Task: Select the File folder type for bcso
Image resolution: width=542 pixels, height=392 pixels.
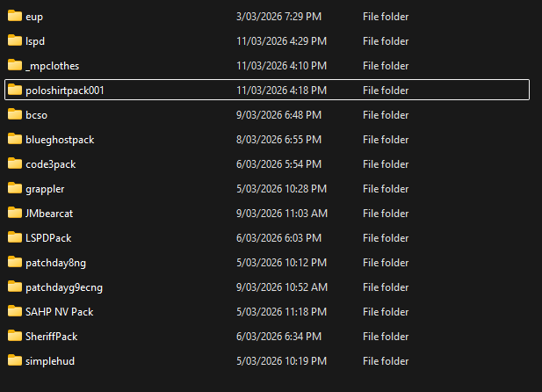Action: (x=385, y=115)
